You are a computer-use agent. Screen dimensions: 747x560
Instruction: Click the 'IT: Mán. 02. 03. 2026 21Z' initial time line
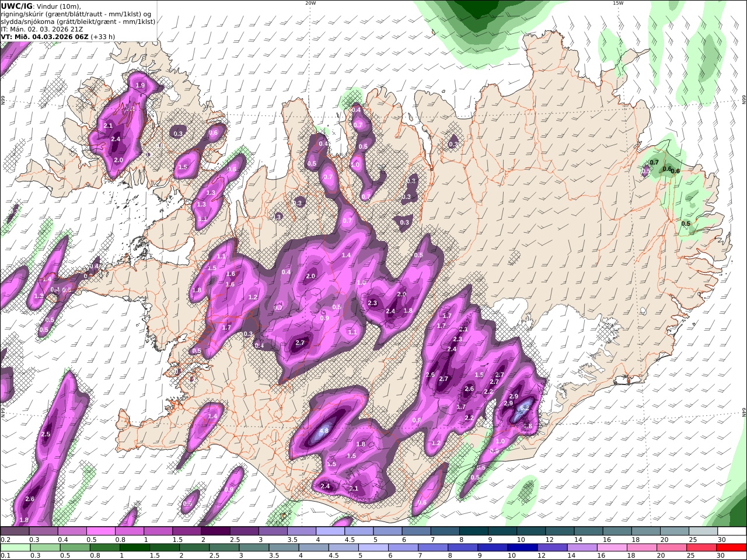43,29
